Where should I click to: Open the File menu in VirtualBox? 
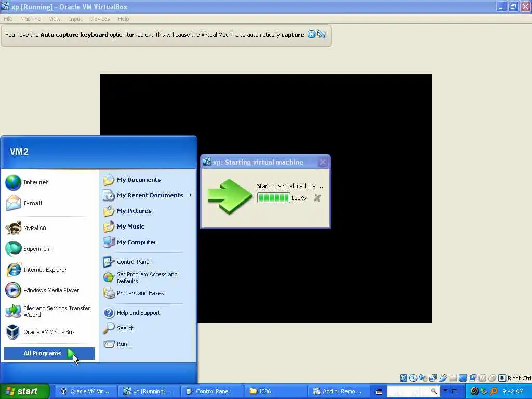8,19
